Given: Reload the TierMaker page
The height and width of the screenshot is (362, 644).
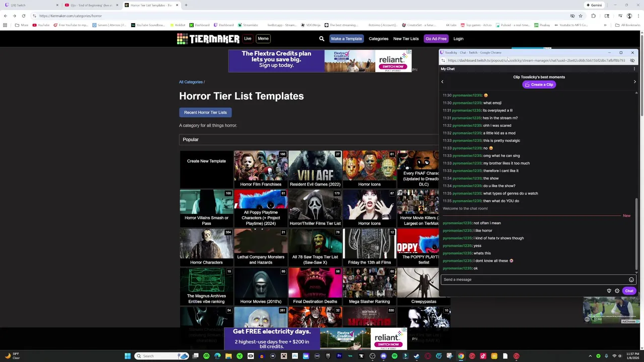Looking at the screenshot, I should pos(23,16).
